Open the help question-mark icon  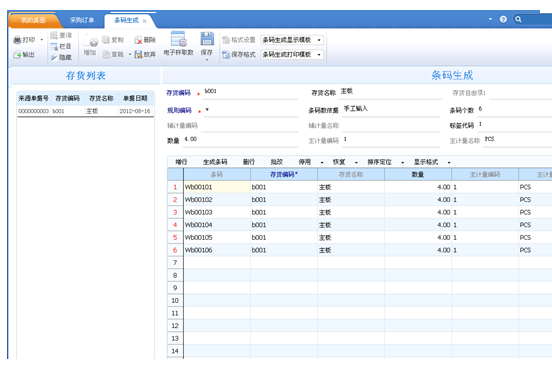click(503, 19)
